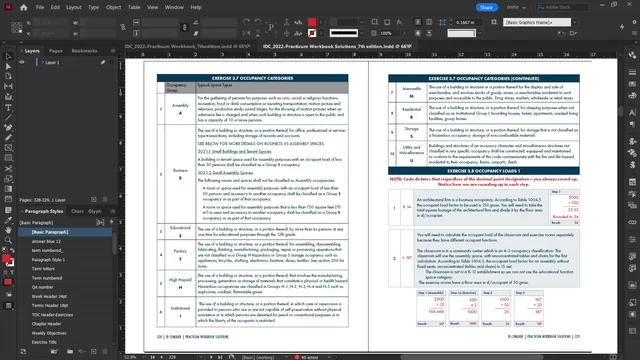Click the Home icon in top bar
This screenshot has height=360, width=640.
[x=24, y=7]
